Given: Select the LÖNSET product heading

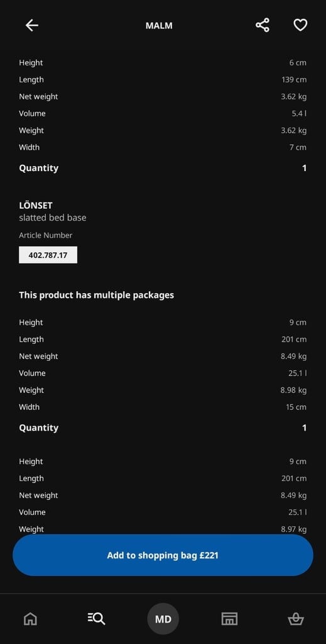Looking at the screenshot, I should tap(36, 205).
